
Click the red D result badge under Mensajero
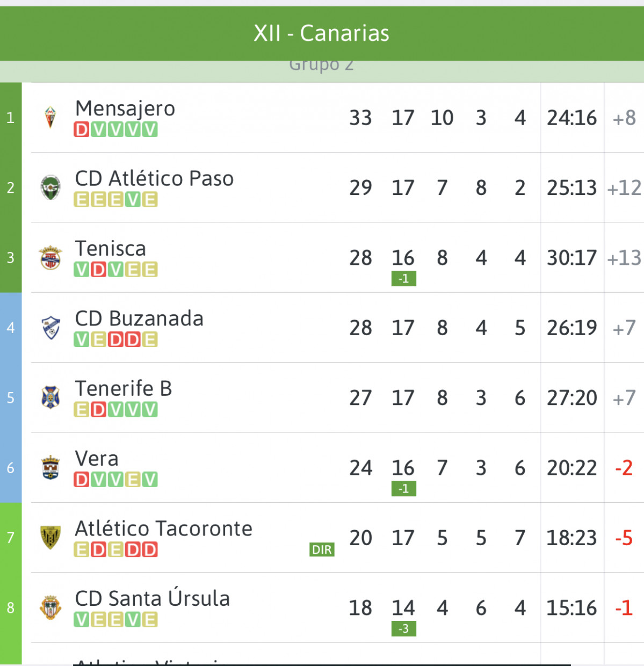(x=82, y=129)
